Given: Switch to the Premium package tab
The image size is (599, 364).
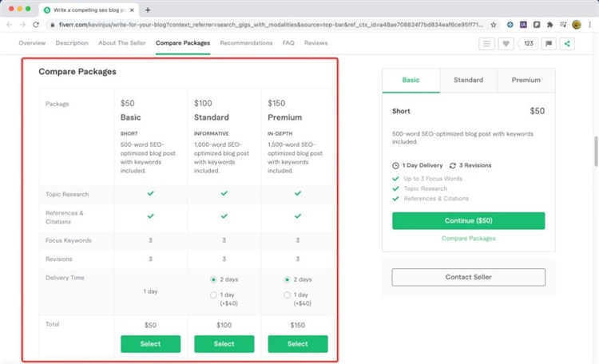Looking at the screenshot, I should coord(526,80).
